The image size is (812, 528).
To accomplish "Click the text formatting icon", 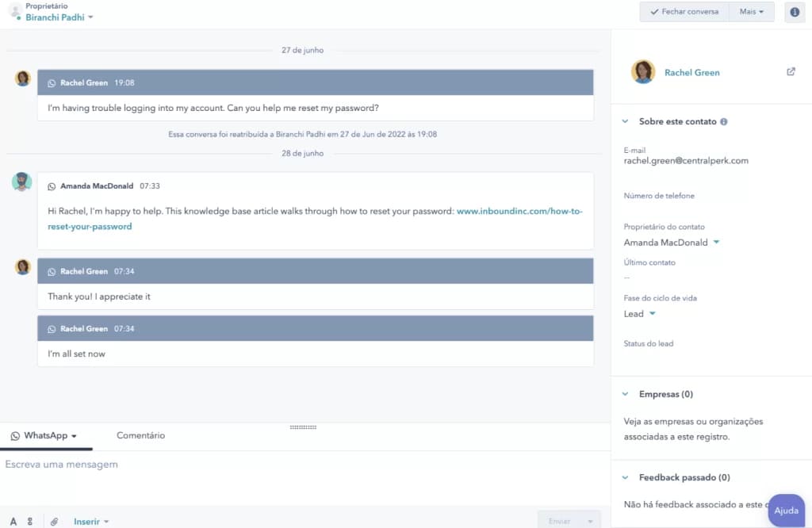I will (13, 521).
